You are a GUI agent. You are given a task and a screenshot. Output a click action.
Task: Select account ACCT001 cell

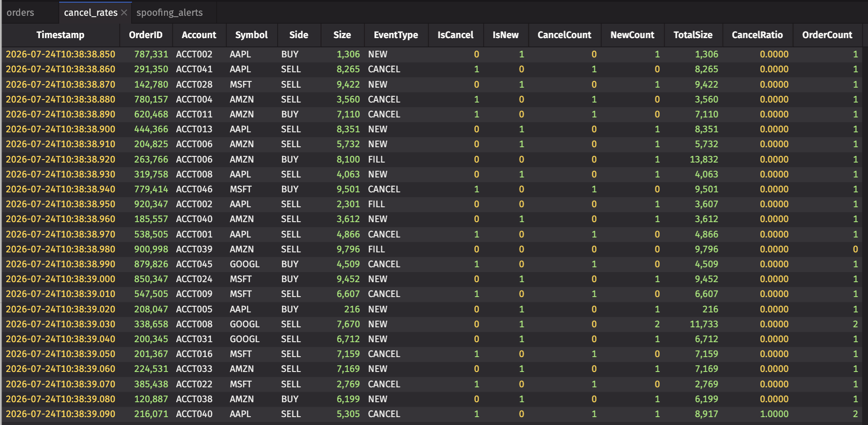(199, 234)
